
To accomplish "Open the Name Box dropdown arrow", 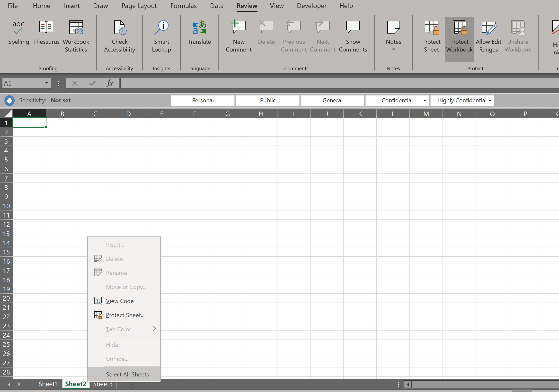I will point(46,83).
